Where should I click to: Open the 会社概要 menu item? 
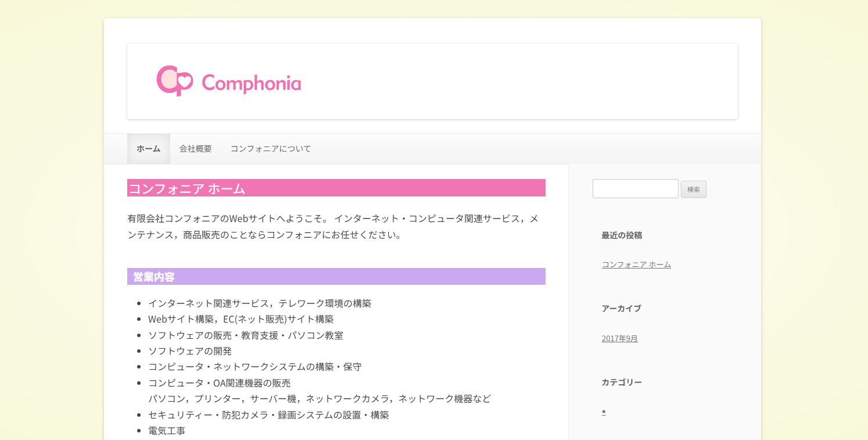click(196, 149)
